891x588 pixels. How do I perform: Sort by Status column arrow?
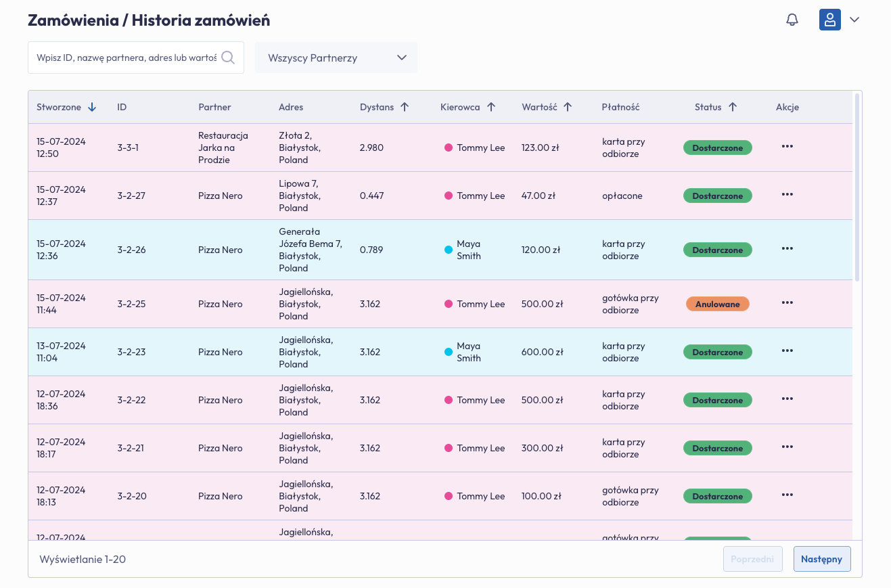pyautogui.click(x=732, y=107)
